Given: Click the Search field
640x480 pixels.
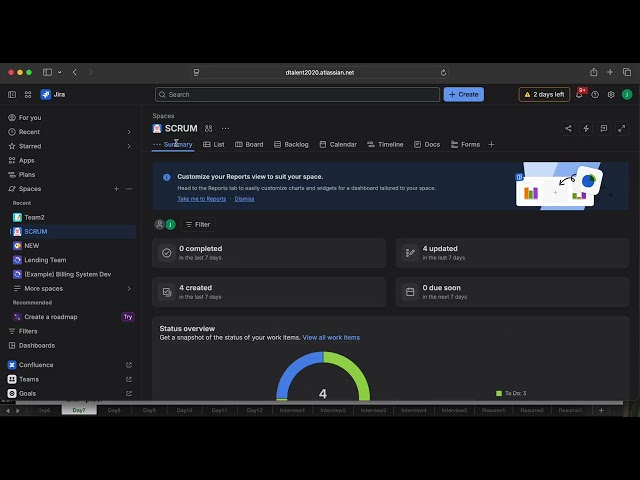Looking at the screenshot, I should click(x=297, y=94).
